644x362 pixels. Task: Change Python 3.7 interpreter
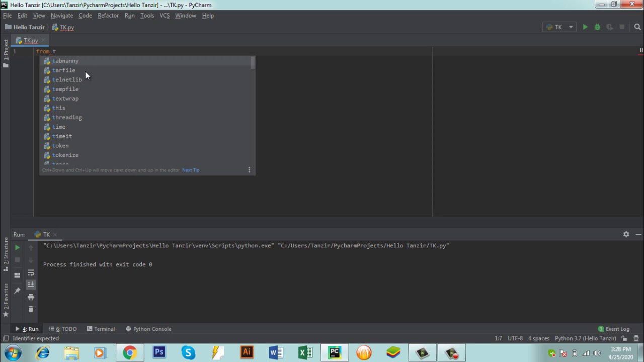coord(585,338)
